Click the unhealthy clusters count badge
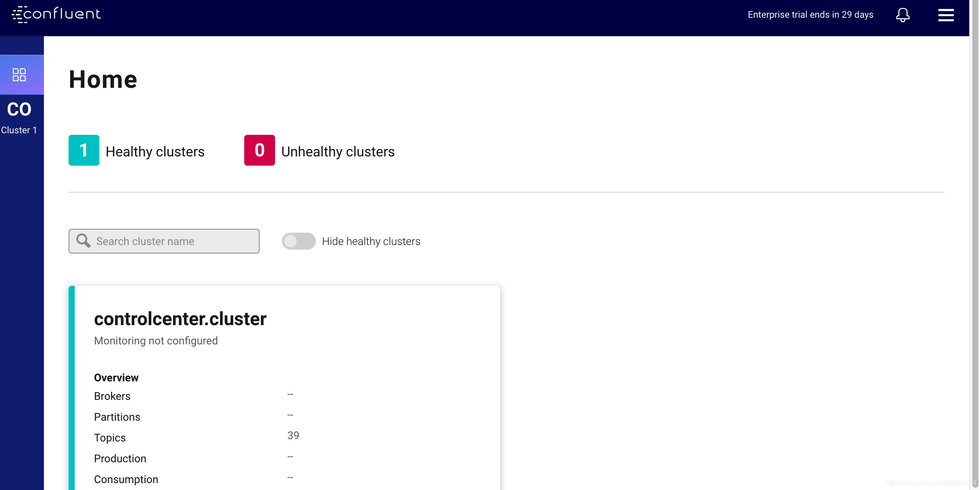This screenshot has height=490, width=980. coord(259,150)
